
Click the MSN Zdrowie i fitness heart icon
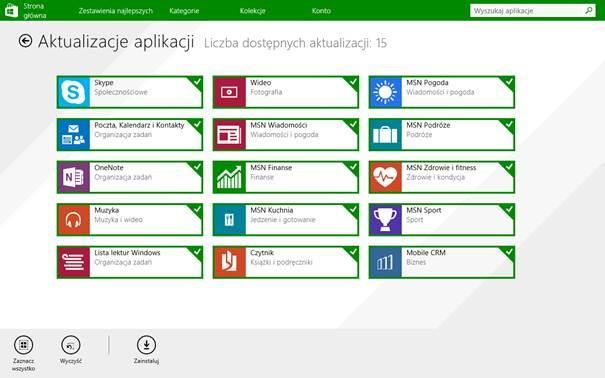(x=385, y=177)
